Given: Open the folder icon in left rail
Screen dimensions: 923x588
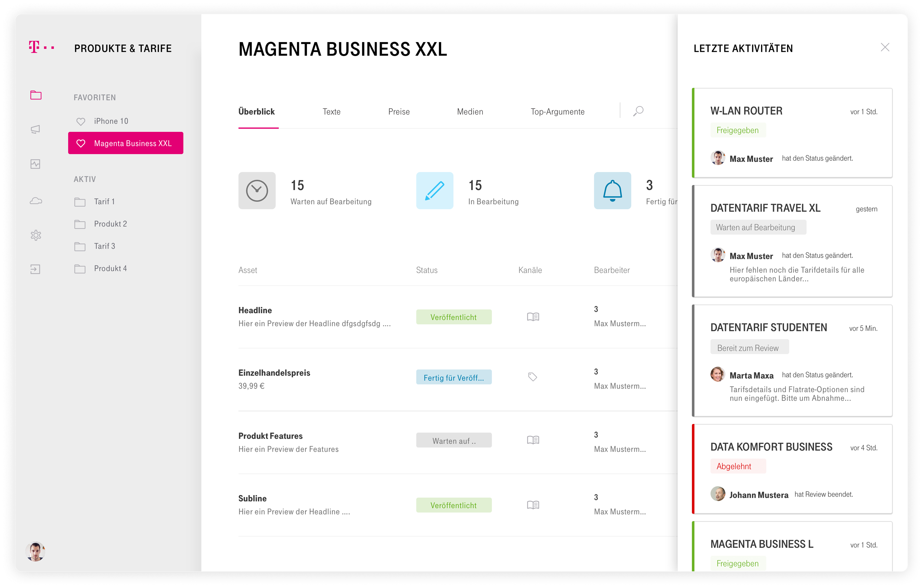Looking at the screenshot, I should click(36, 95).
